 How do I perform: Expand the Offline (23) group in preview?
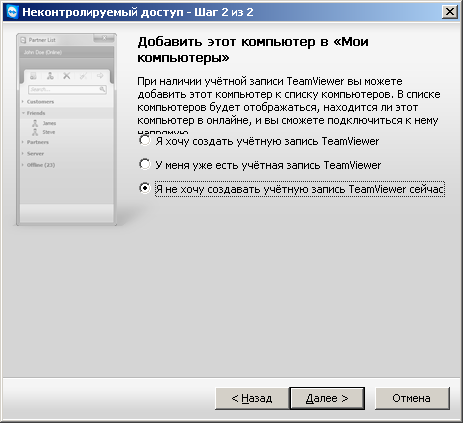[38, 165]
